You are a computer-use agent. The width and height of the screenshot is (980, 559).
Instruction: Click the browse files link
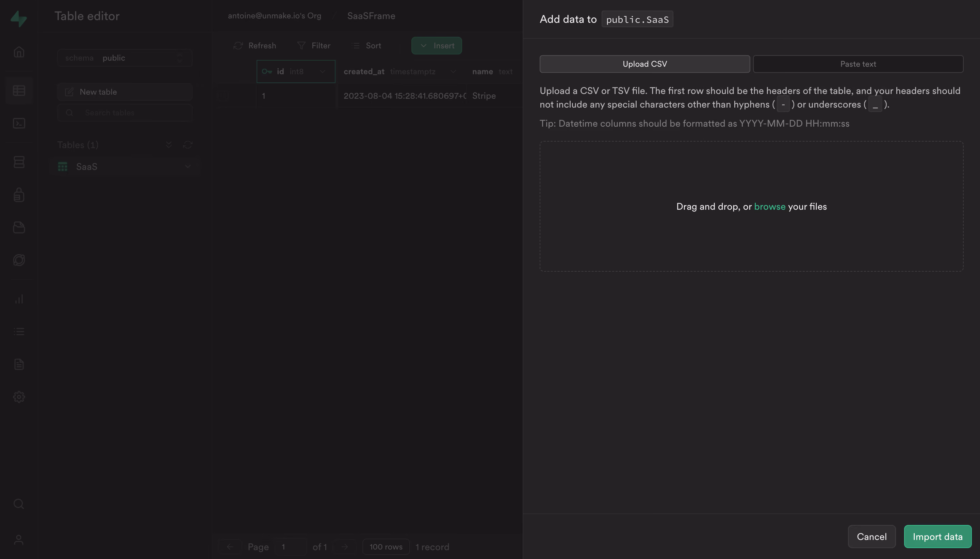[x=770, y=207]
